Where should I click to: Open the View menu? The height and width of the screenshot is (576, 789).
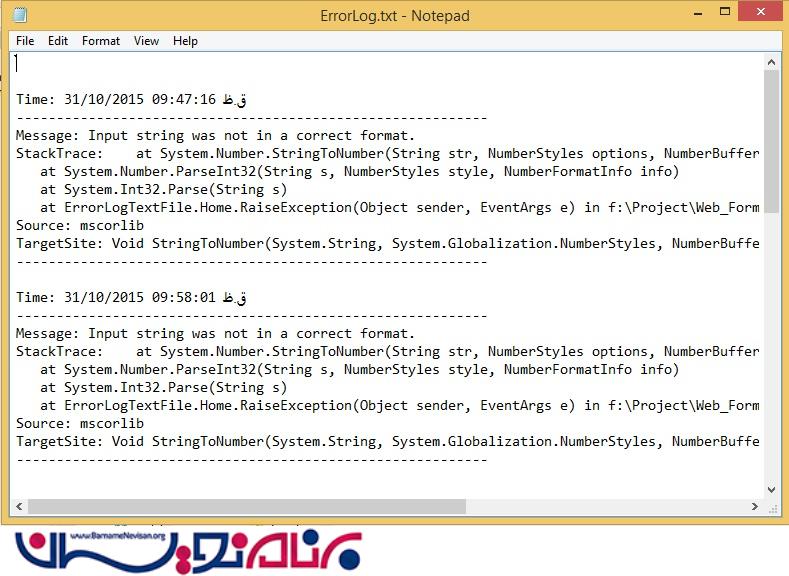(x=147, y=41)
